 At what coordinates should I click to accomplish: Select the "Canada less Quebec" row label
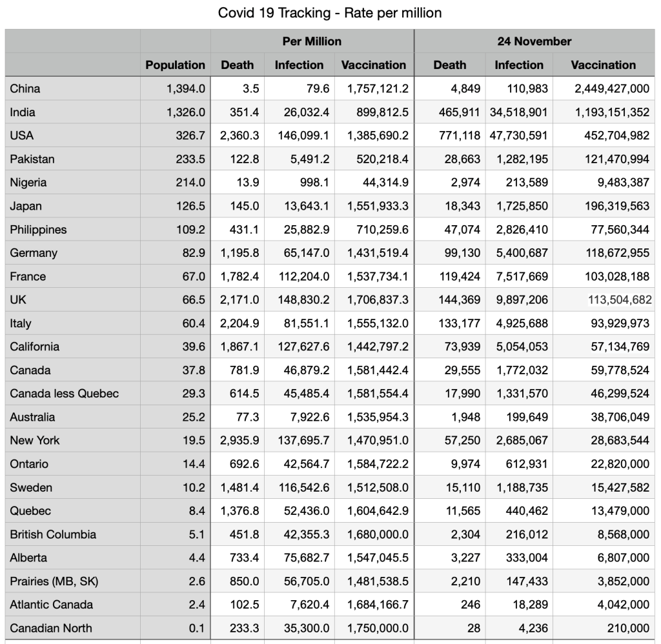[64, 394]
